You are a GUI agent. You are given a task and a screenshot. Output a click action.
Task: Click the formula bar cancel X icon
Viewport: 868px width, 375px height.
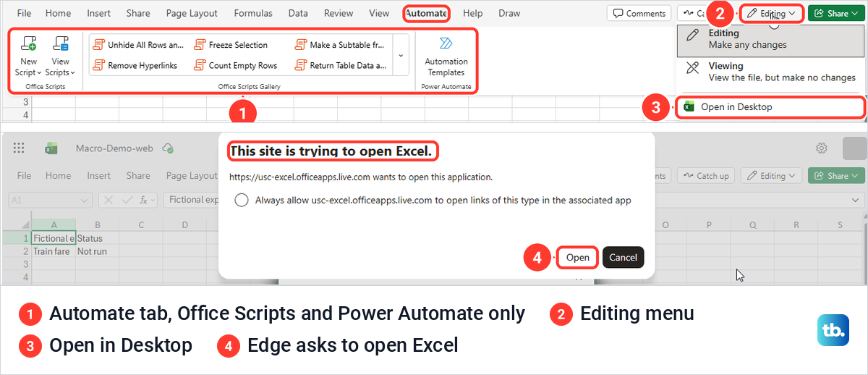(108, 200)
